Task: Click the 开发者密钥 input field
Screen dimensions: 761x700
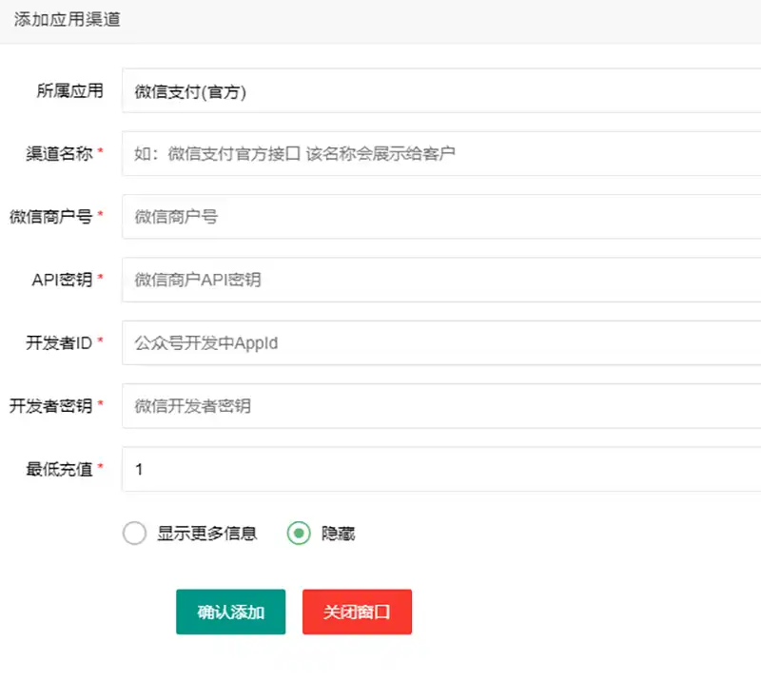Action: click(x=441, y=405)
